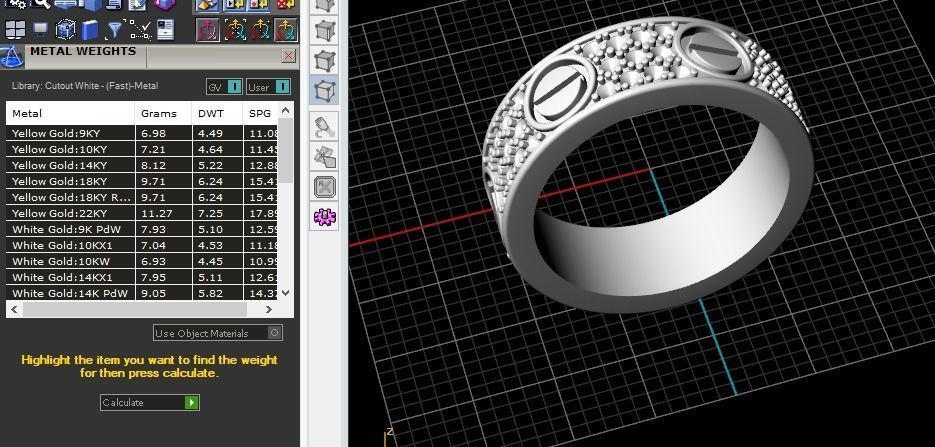
Task: Open the purple gear icon in vertical toolbar
Action: tap(326, 216)
